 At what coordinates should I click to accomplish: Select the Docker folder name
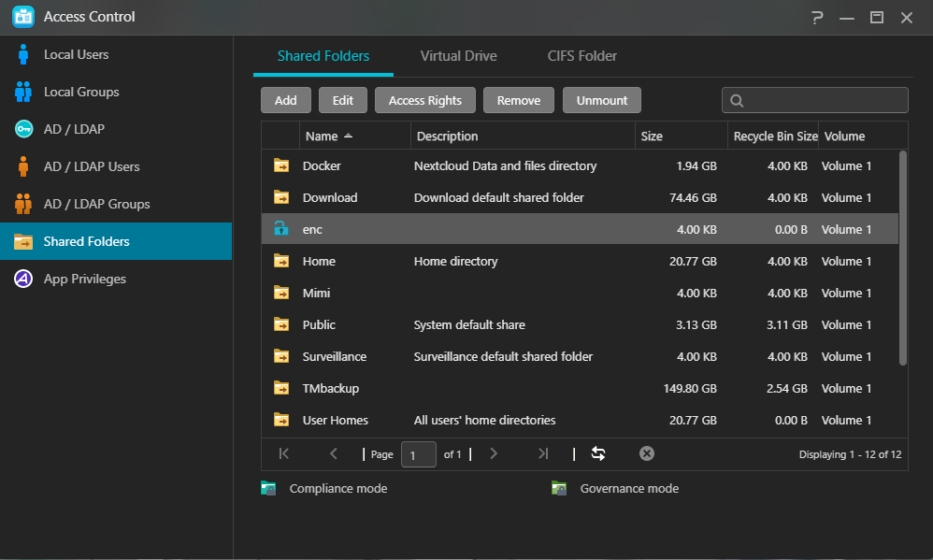pyautogui.click(x=322, y=166)
